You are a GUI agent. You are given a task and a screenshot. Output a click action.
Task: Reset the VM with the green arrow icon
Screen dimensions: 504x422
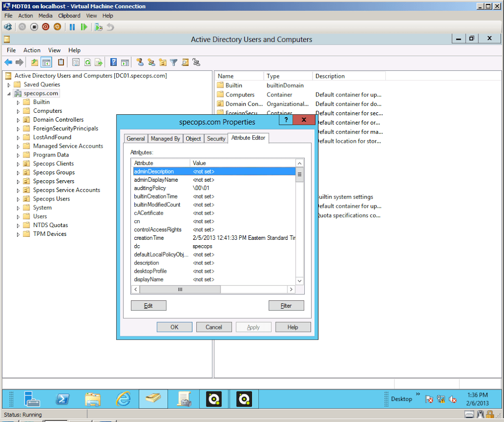(84, 27)
